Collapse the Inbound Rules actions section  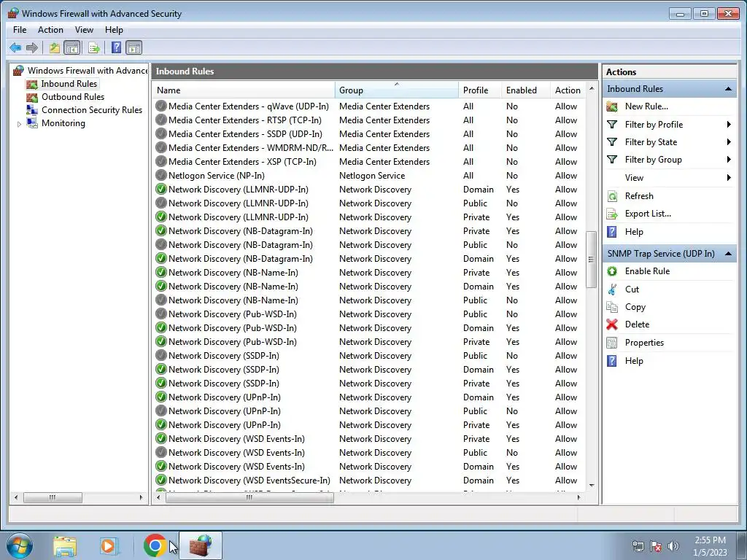tap(729, 89)
